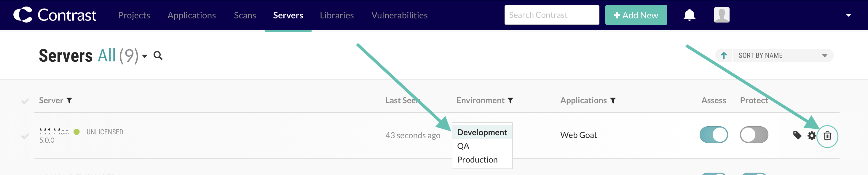868x175 pixels.
Task: Expand the user account menu caret
Action: point(848,15)
